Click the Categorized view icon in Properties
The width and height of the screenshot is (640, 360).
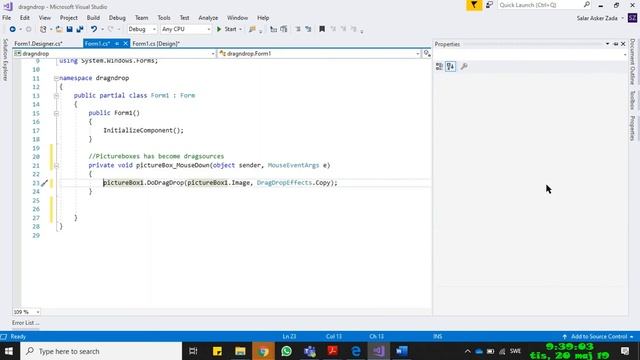(439, 67)
